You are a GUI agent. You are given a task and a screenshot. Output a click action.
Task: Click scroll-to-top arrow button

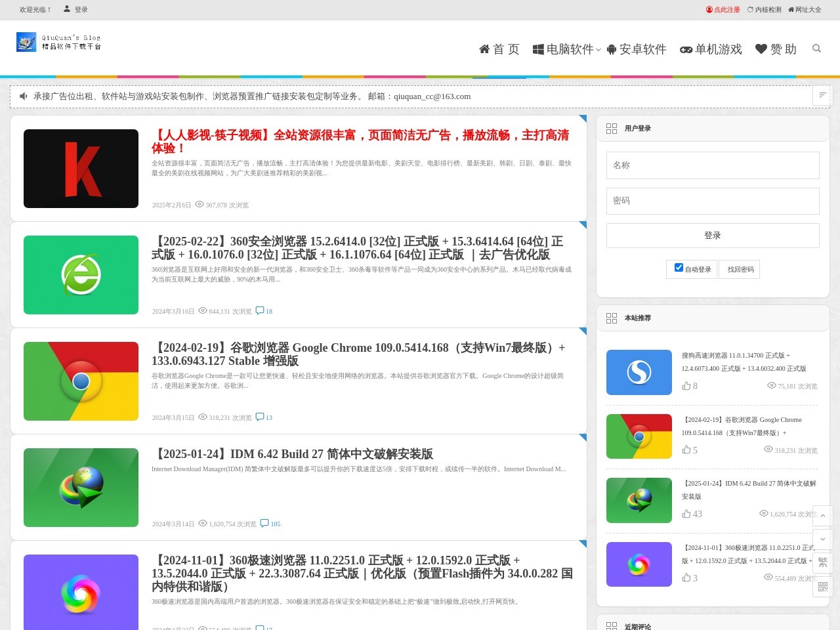coord(823,516)
